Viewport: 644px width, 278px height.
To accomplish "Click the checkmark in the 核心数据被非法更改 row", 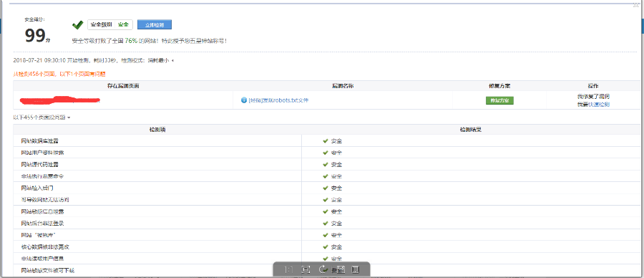I will [x=326, y=247].
